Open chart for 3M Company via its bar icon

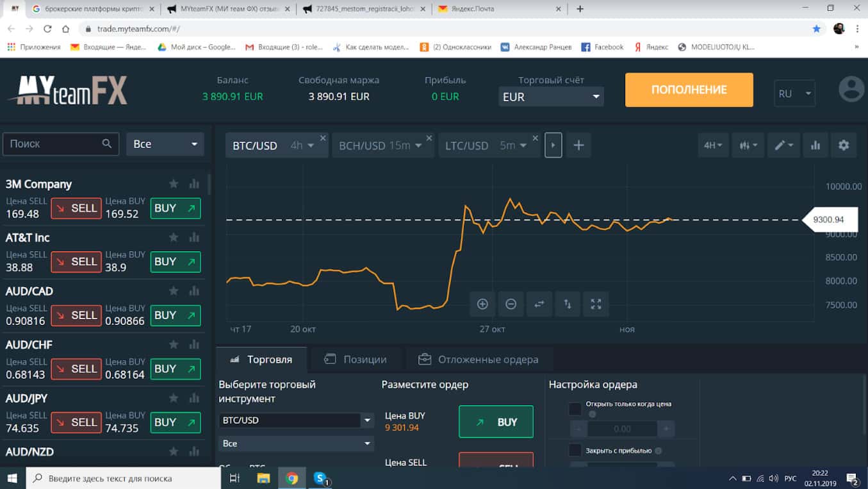(x=194, y=184)
